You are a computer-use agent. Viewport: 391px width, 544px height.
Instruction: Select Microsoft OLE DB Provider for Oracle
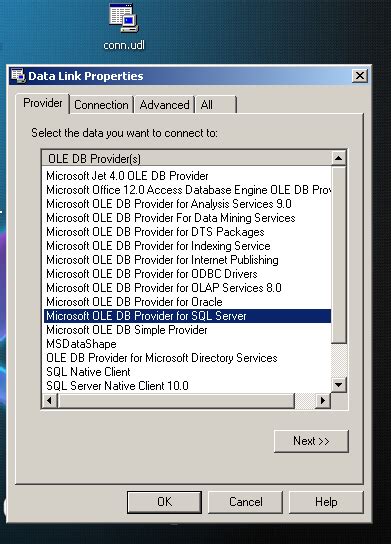pos(187,302)
